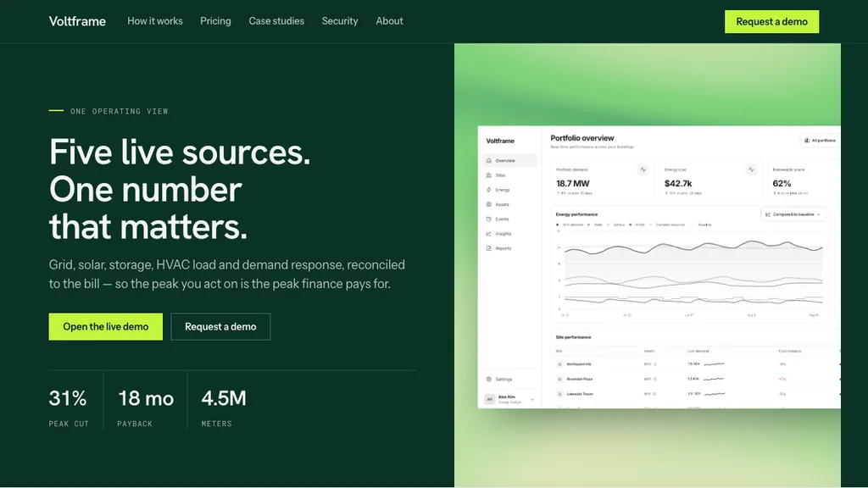Click the $42.7k energy cost value
The width and height of the screenshot is (868, 488).
[678, 183]
